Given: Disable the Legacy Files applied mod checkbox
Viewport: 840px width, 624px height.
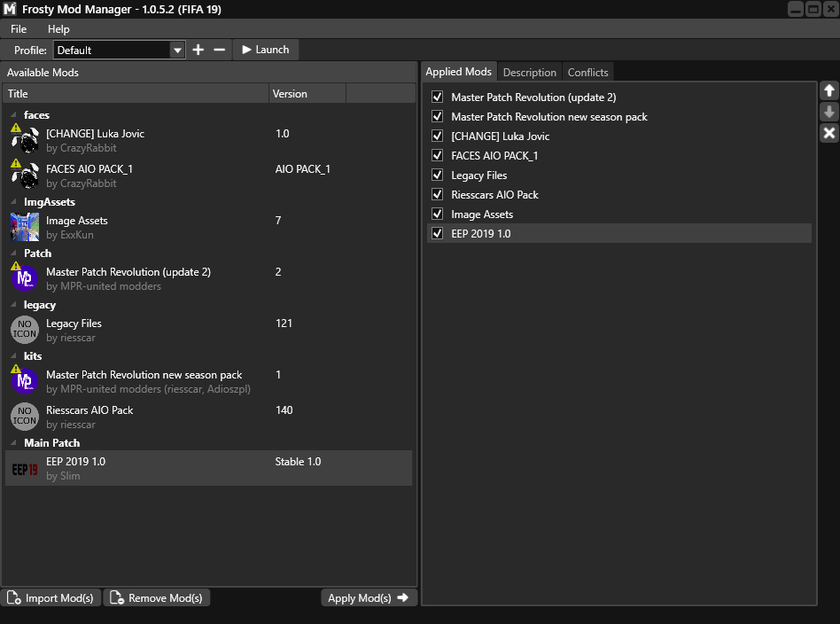Looking at the screenshot, I should [437, 175].
